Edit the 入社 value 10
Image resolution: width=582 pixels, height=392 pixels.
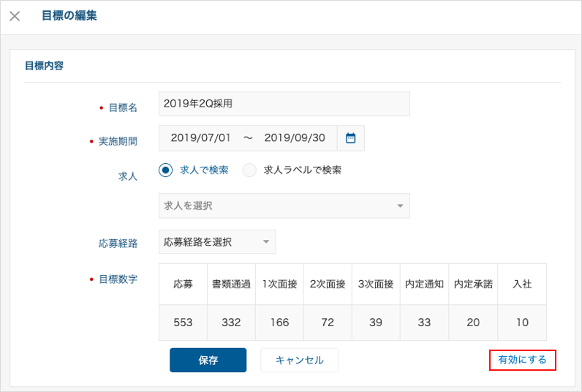pos(522,323)
